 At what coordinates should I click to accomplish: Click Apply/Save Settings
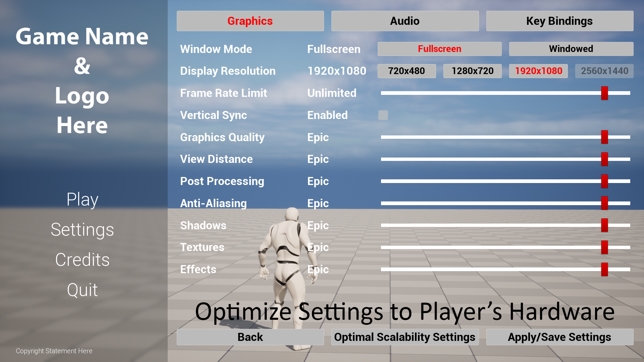point(559,337)
